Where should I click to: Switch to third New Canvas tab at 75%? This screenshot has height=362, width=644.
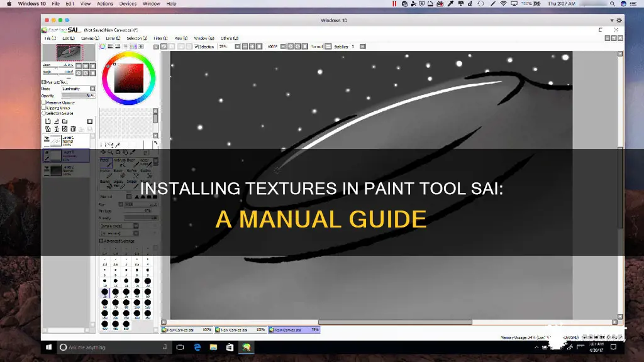click(x=294, y=329)
